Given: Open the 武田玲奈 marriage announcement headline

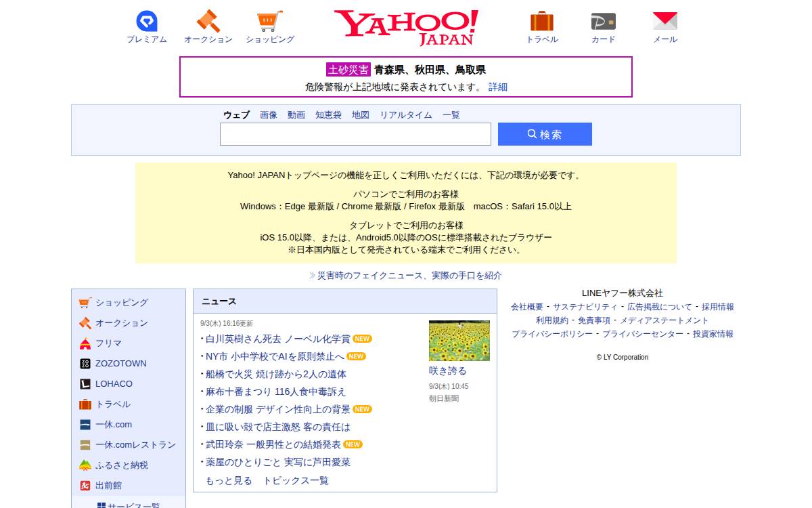Looking at the screenshot, I should point(273,444).
